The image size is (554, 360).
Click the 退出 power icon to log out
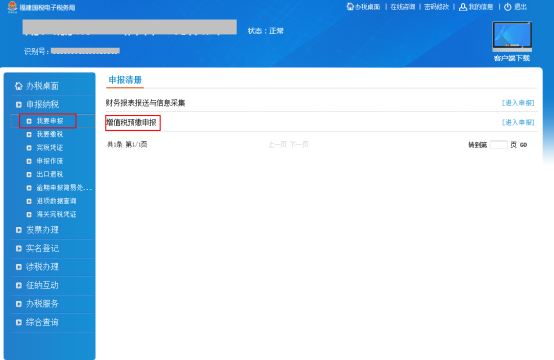pos(508,7)
